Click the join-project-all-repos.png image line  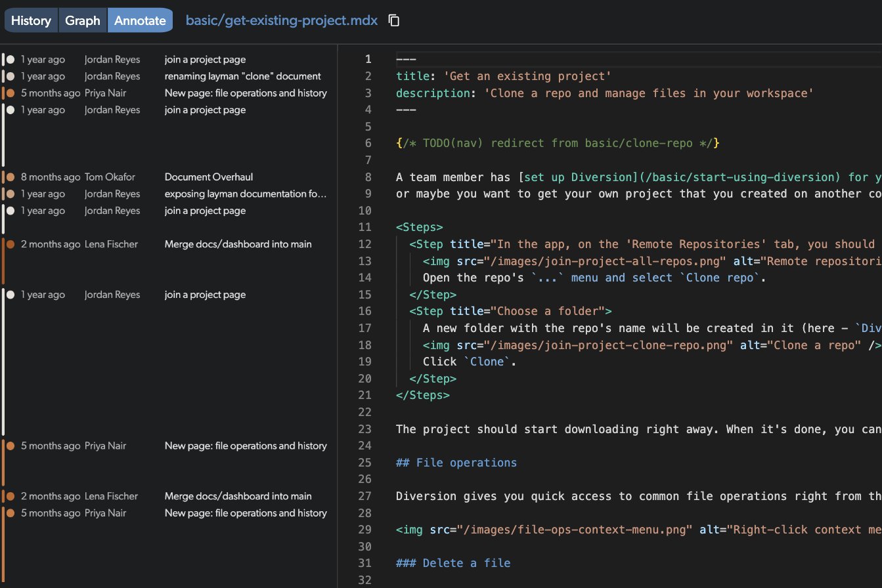[652, 261]
